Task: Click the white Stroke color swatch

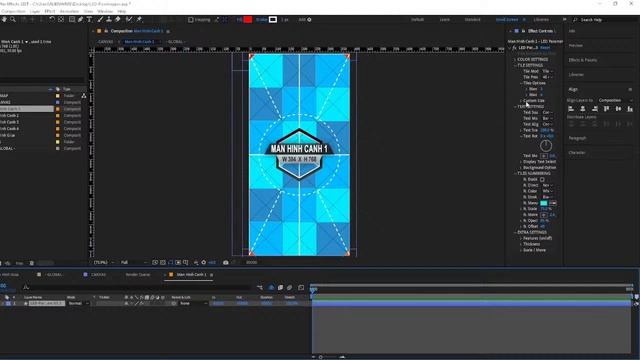Action: 273,20
